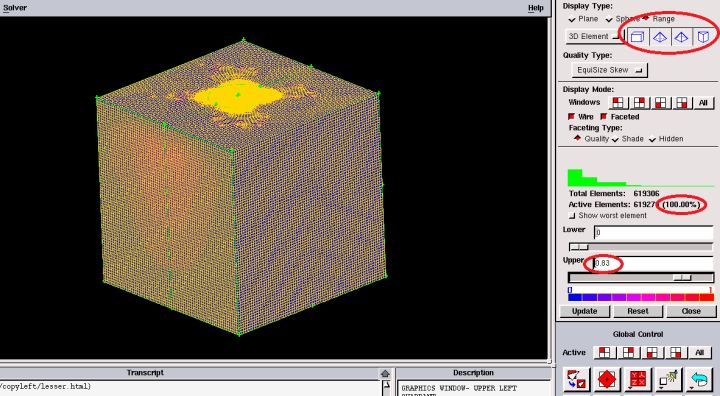The image size is (720, 396).
Task: Click the fit-to-window icon in Global Control
Action: (607, 380)
